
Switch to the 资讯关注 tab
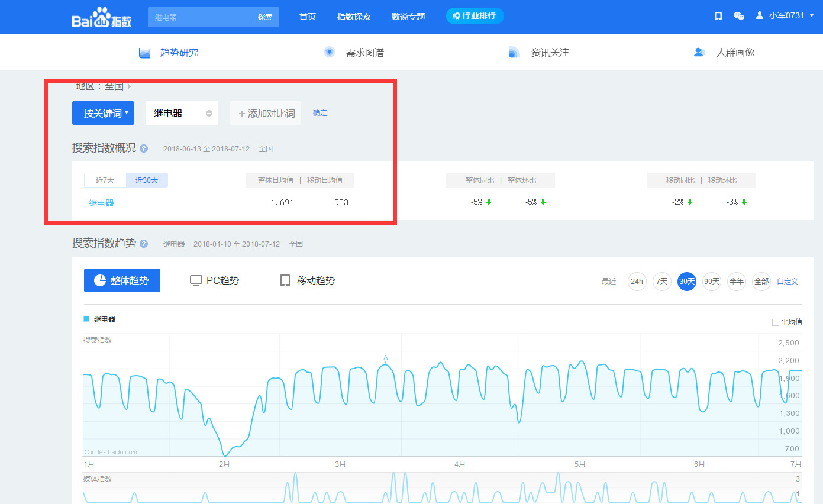pos(550,53)
